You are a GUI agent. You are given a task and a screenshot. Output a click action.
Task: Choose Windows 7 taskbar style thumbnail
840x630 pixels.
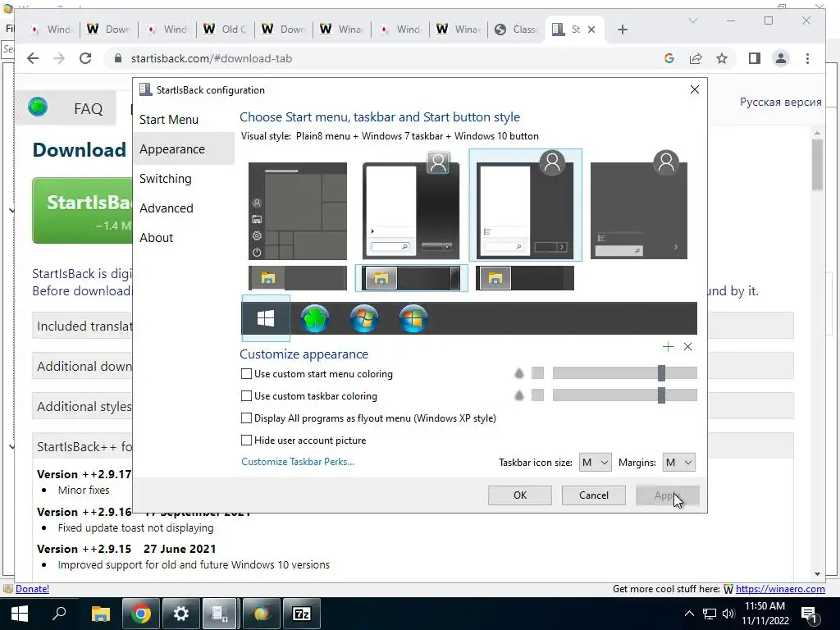[411, 278]
